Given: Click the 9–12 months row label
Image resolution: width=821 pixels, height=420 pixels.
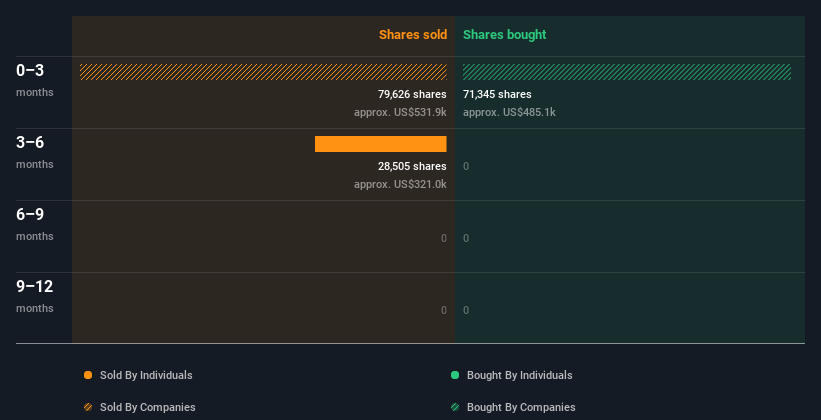Looking at the screenshot, I should (35, 296).
